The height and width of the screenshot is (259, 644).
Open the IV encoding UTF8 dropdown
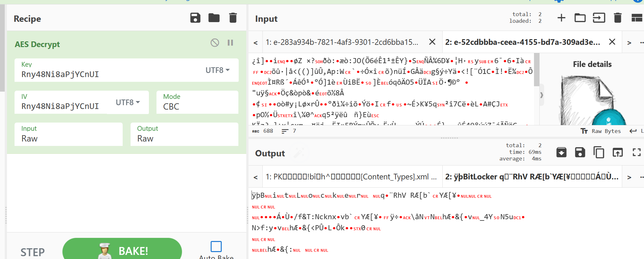coord(128,102)
